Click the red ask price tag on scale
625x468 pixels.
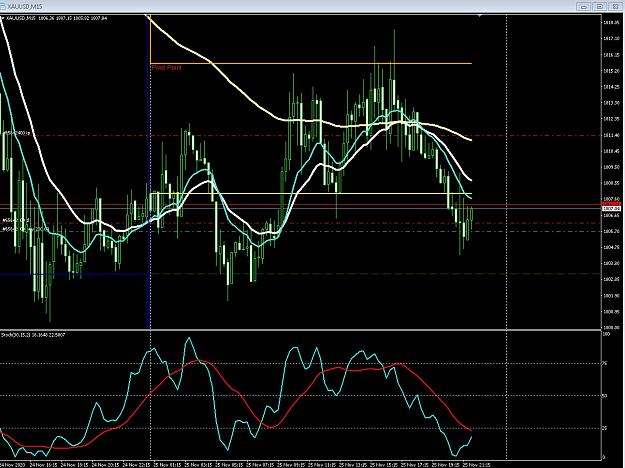click(611, 204)
